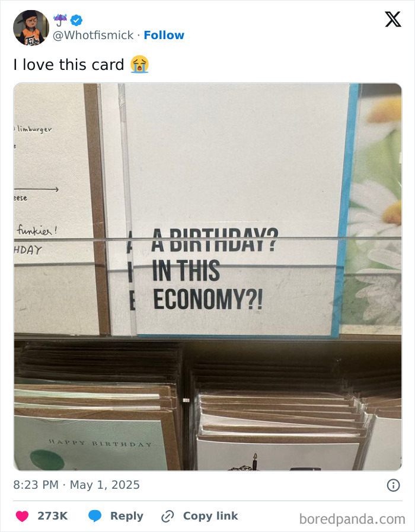The width and height of the screenshot is (415, 532).
Task: Like the tweet with the heart icon
Action: [x=22, y=516]
